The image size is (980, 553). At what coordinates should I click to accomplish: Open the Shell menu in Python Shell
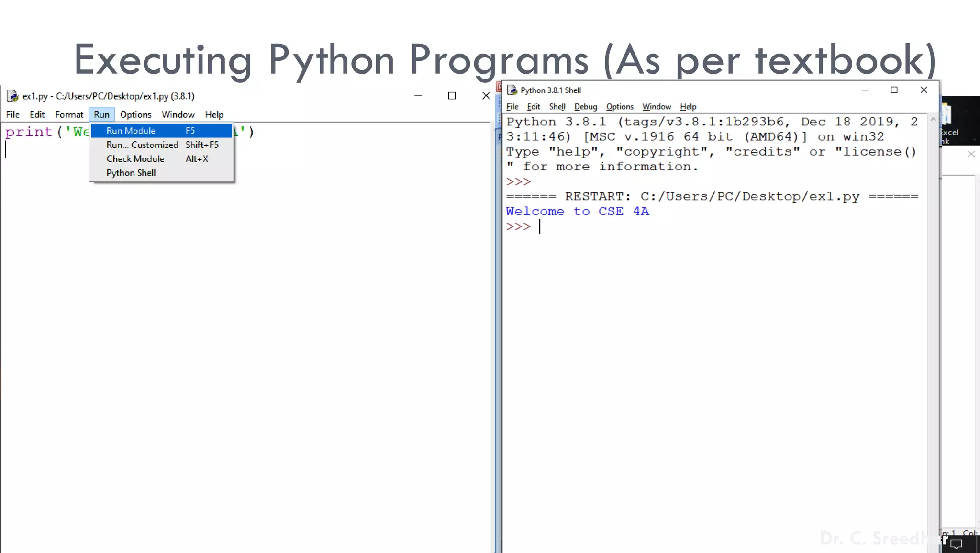coord(557,107)
